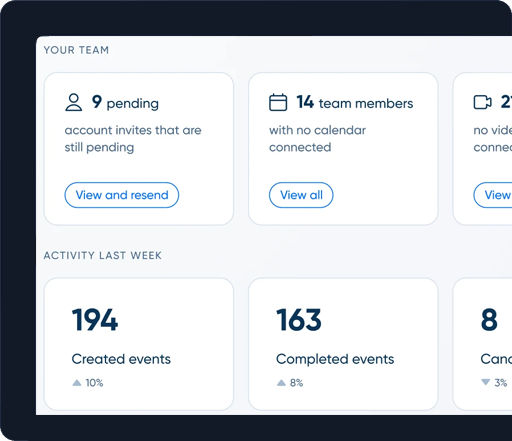Click the person icon beside 9 pending
512x441 pixels.
[74, 102]
